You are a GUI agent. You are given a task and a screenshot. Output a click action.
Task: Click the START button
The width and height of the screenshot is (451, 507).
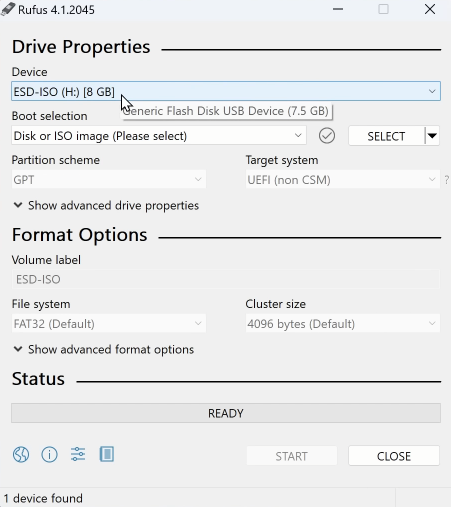292,456
